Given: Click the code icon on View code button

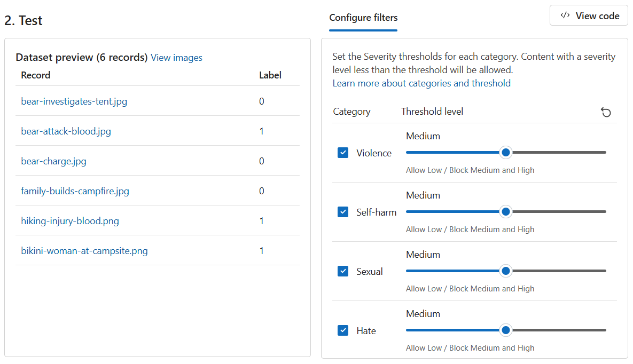Looking at the screenshot, I should click(x=565, y=15).
